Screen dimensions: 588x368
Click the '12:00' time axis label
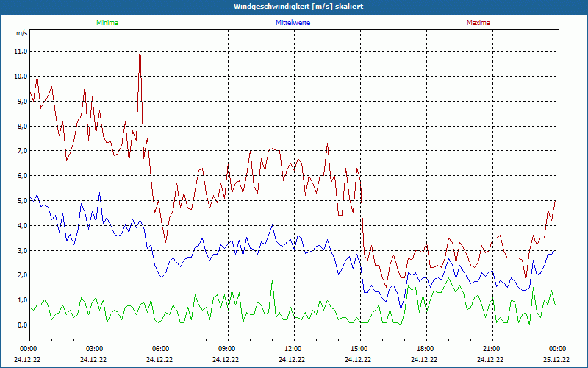293,349
